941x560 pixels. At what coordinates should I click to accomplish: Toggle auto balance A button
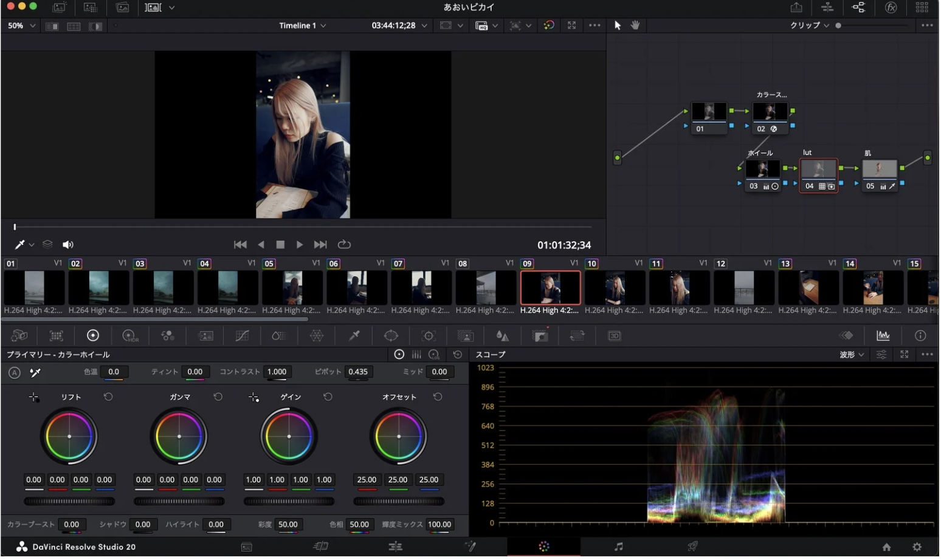(x=14, y=374)
